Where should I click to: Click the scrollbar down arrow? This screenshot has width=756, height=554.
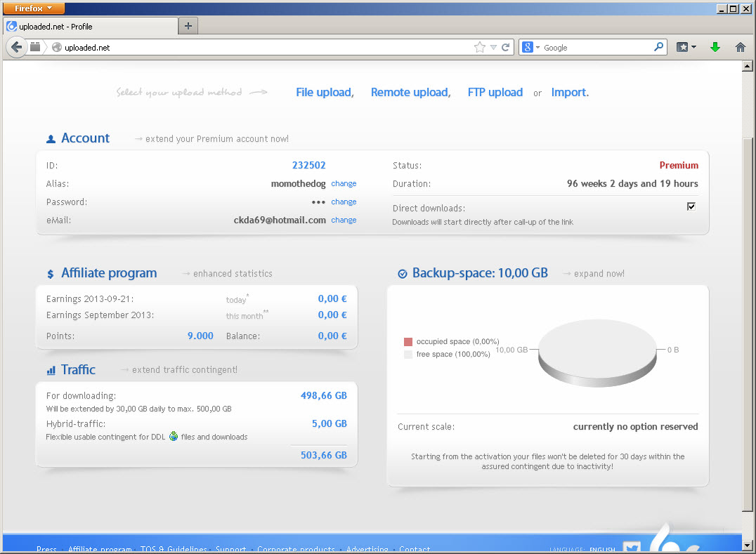click(x=748, y=546)
